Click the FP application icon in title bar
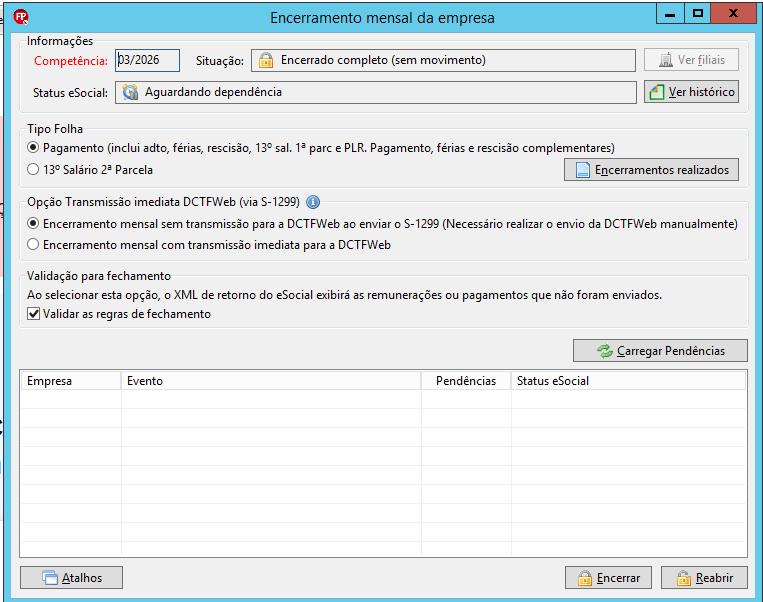This screenshot has width=763, height=602. click(21, 18)
